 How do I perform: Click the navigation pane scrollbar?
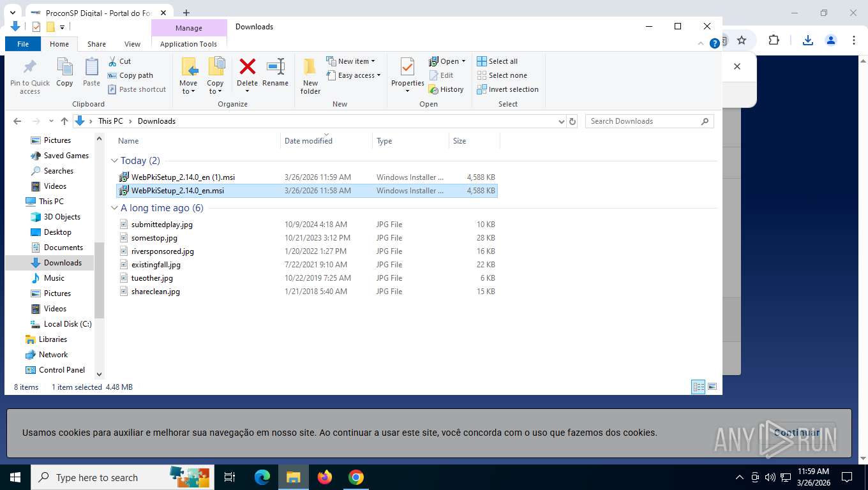tap(99, 280)
